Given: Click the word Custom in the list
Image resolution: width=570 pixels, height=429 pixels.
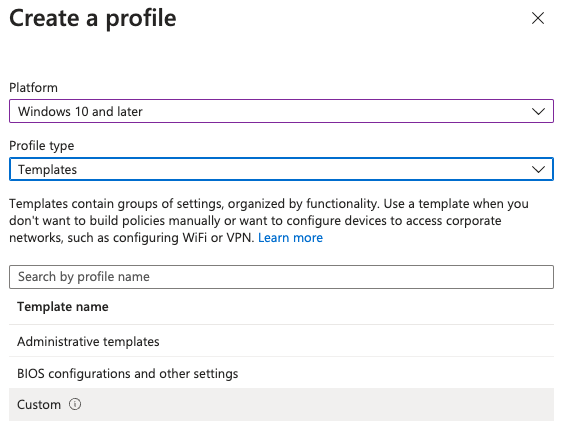Looking at the screenshot, I should (39, 405).
